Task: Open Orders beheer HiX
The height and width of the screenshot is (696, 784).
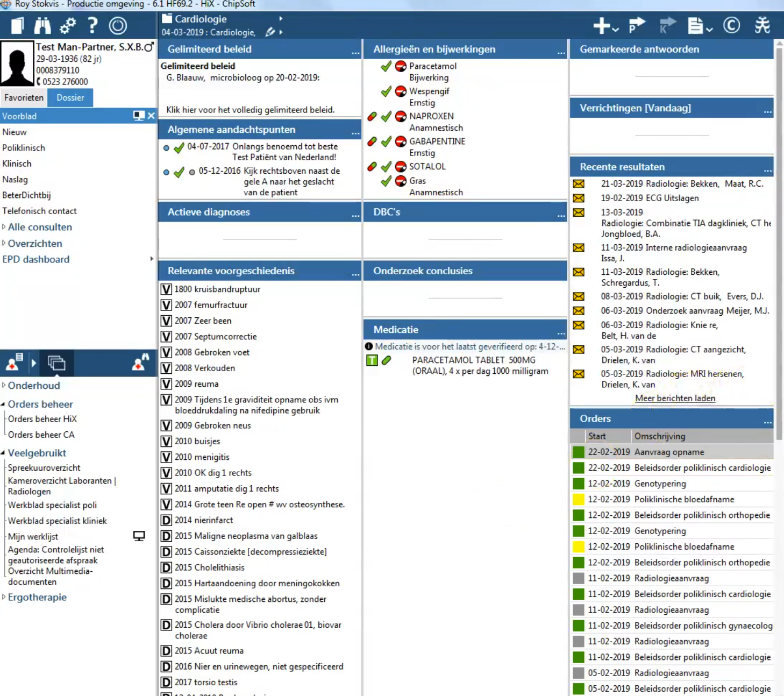Action: coord(42,418)
